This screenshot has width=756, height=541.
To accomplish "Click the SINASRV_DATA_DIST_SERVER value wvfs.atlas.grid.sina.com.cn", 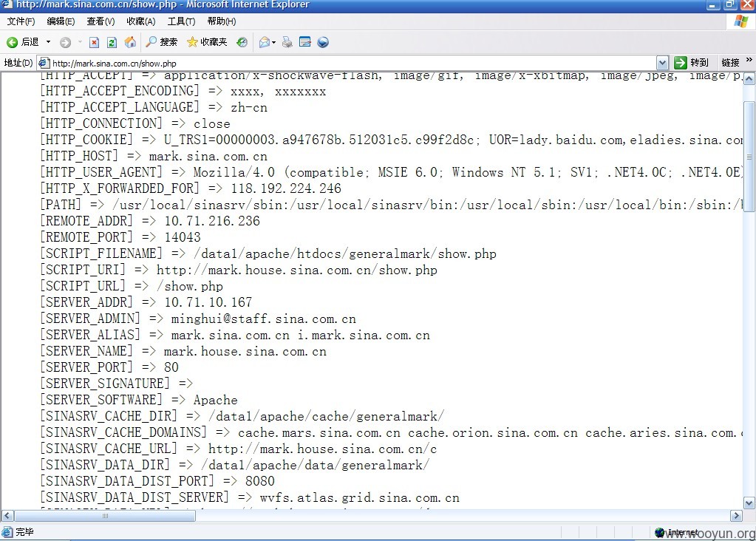I will click(x=360, y=497).
